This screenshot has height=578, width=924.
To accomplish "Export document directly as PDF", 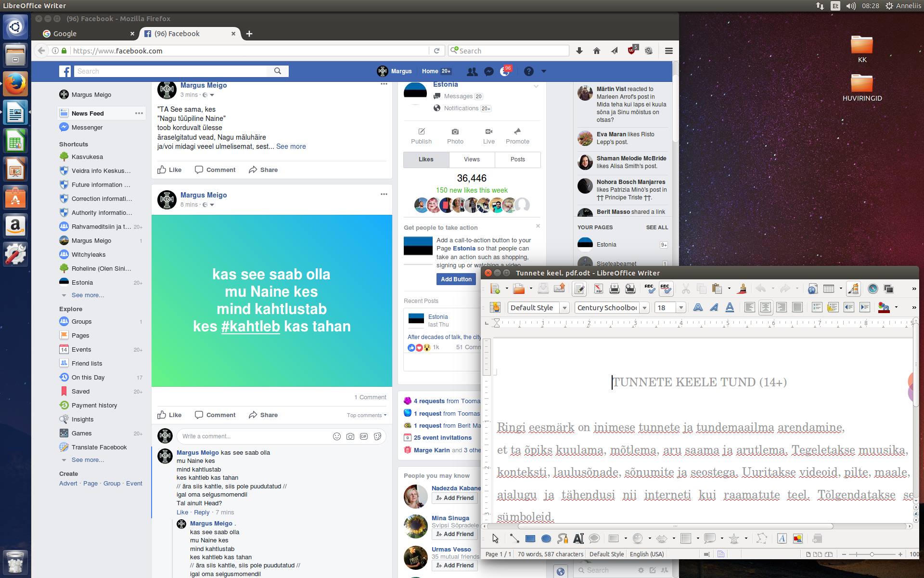I will [598, 289].
